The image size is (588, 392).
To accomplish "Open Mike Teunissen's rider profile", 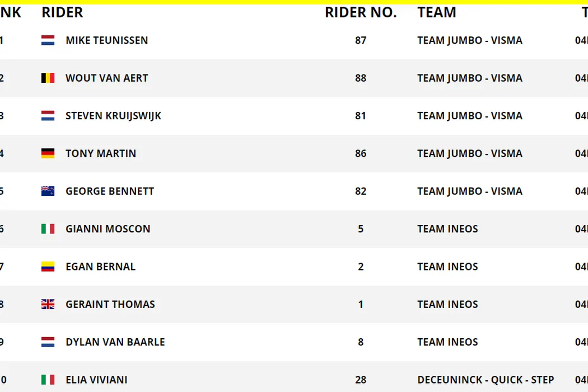I will 106,40.
